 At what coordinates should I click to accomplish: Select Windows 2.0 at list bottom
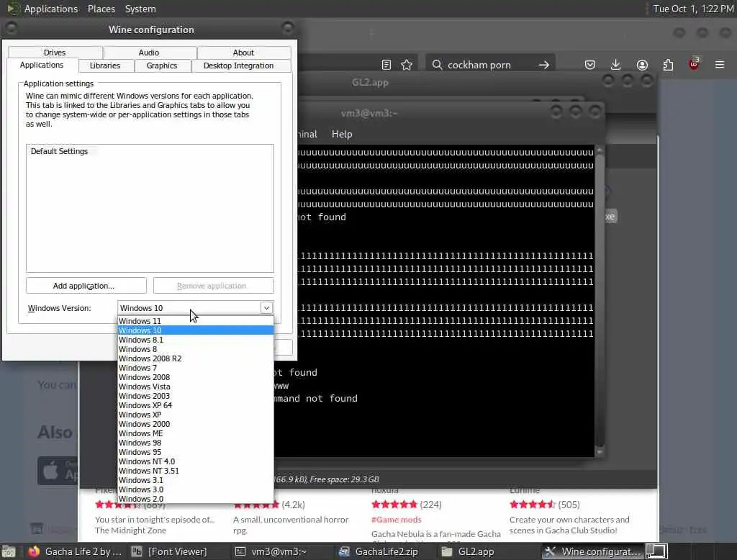(x=195, y=499)
